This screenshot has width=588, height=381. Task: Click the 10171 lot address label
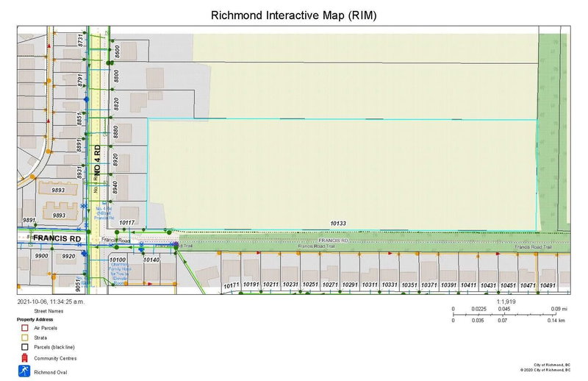click(x=232, y=285)
